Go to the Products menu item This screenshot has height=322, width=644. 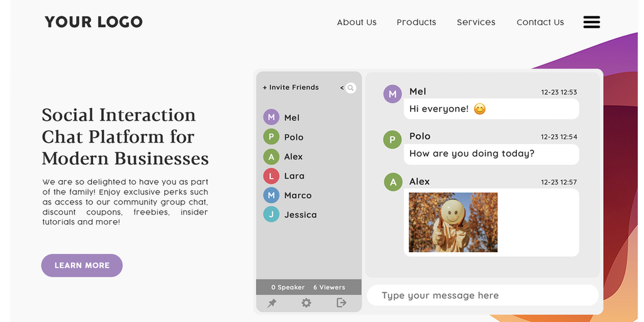click(x=416, y=22)
